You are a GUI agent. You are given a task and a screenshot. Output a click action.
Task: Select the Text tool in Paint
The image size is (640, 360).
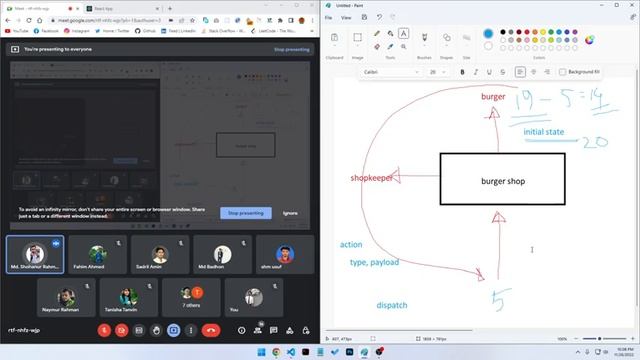pyautogui.click(x=403, y=33)
